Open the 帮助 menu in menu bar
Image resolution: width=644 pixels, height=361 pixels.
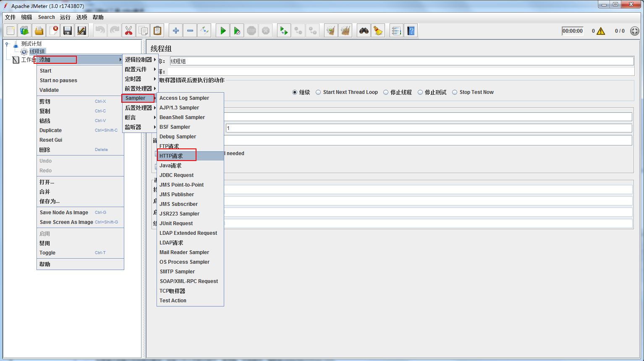98,17
